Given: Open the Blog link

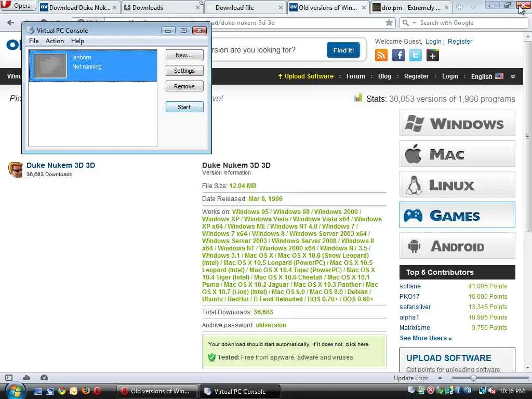Looking at the screenshot, I should pyautogui.click(x=384, y=76).
